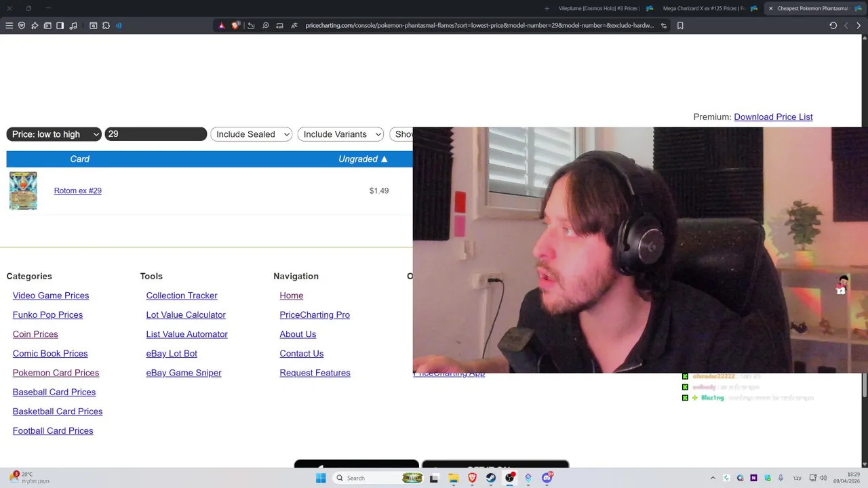Click the pin icon in browser toolbar

click(35, 26)
